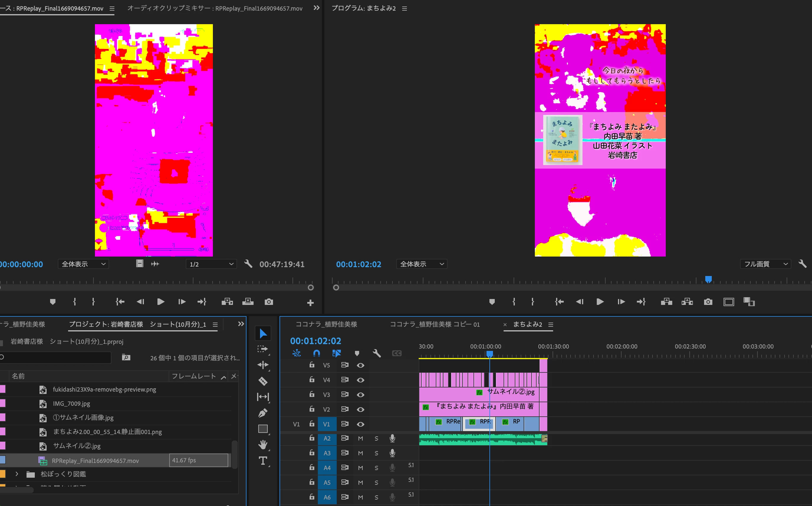
Task: Switch to the オーディオクリップミキサー tab
Action: (x=215, y=8)
